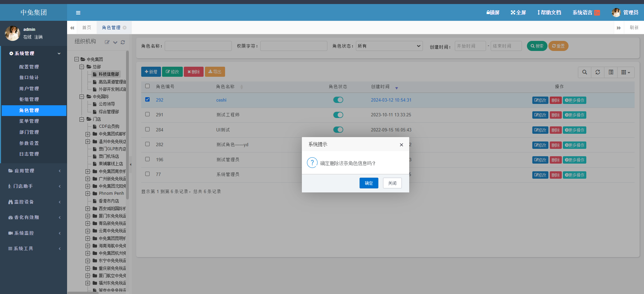This screenshot has height=294, width=644.
Task: Click the hamburger menu icon in header
Action: [78, 13]
